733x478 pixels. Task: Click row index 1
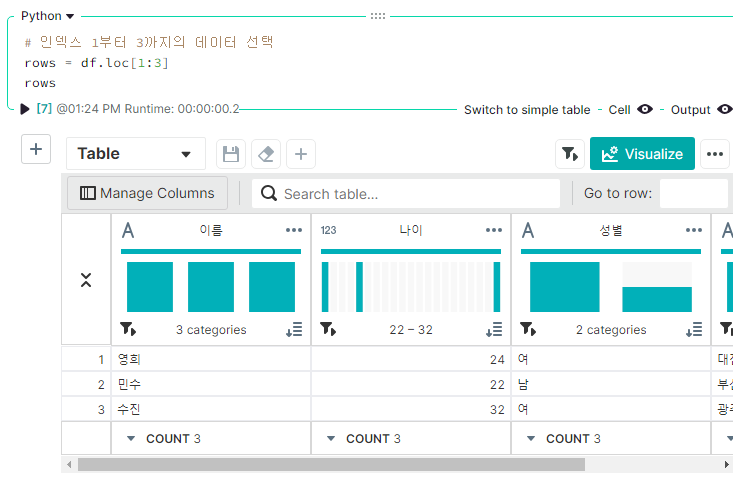[x=86, y=359]
